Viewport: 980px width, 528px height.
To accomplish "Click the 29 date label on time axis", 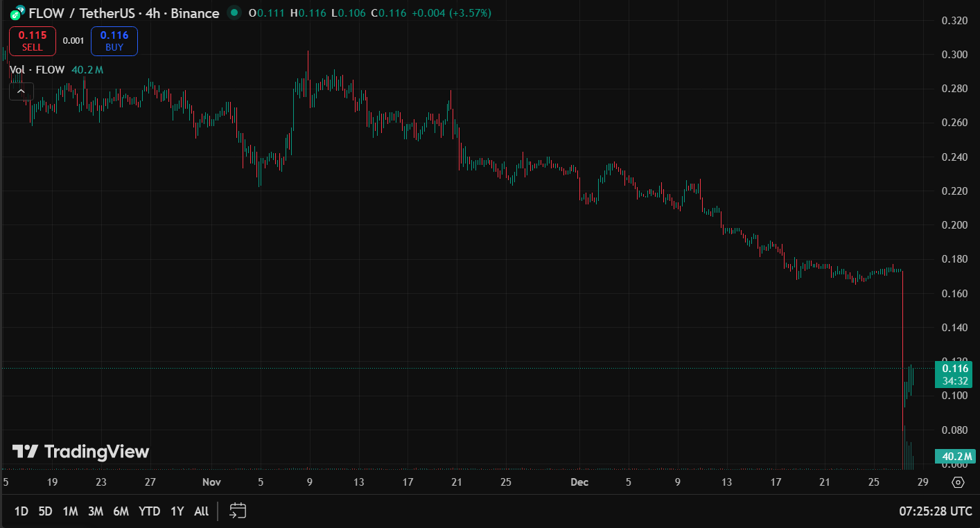I will 922,482.
